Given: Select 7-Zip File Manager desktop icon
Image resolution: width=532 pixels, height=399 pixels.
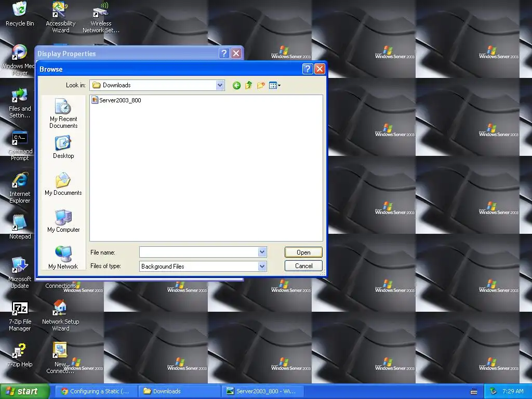Looking at the screenshot, I should pos(20,316).
